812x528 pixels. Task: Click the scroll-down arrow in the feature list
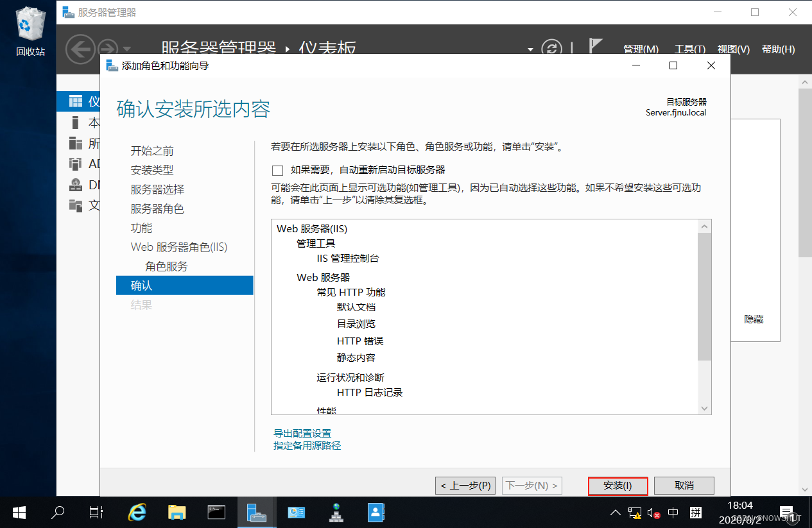(705, 408)
